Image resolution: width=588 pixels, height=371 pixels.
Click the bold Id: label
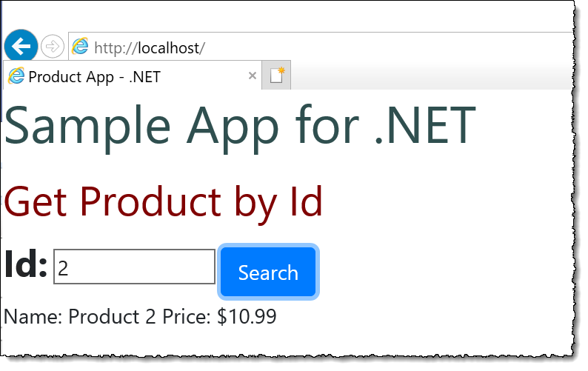tap(25, 264)
